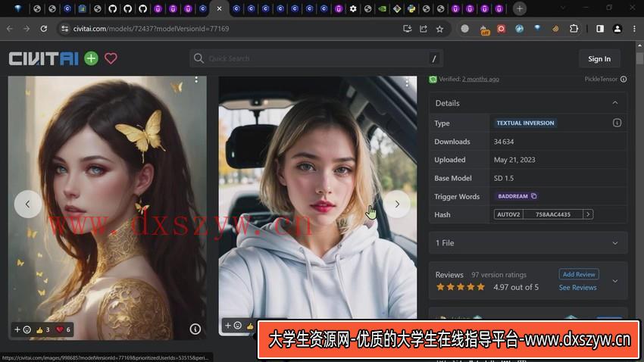Click thumbs-up count 3 on butterfly portrait

click(42, 329)
